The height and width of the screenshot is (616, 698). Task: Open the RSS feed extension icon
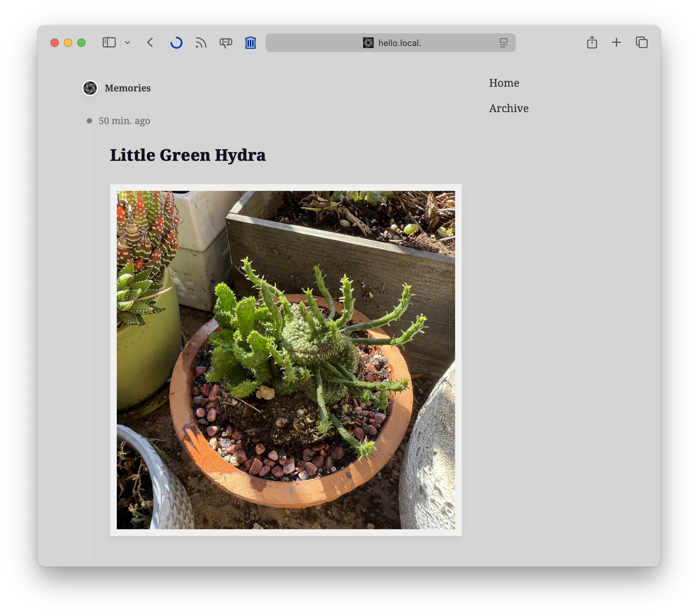coord(201,43)
